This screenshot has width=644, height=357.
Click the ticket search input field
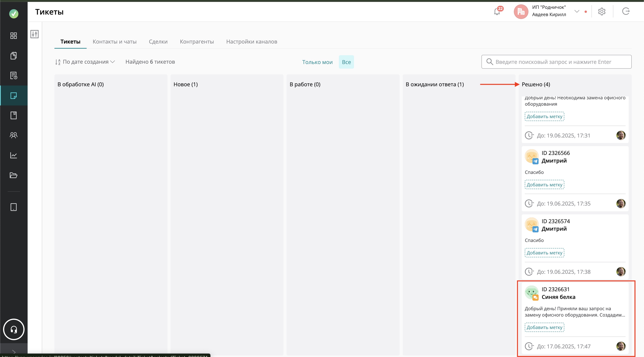pyautogui.click(x=556, y=62)
